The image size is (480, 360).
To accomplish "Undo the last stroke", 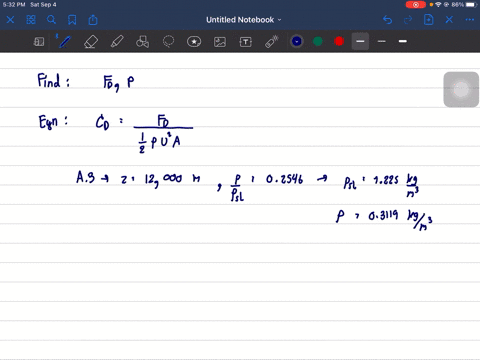I will (387, 20).
